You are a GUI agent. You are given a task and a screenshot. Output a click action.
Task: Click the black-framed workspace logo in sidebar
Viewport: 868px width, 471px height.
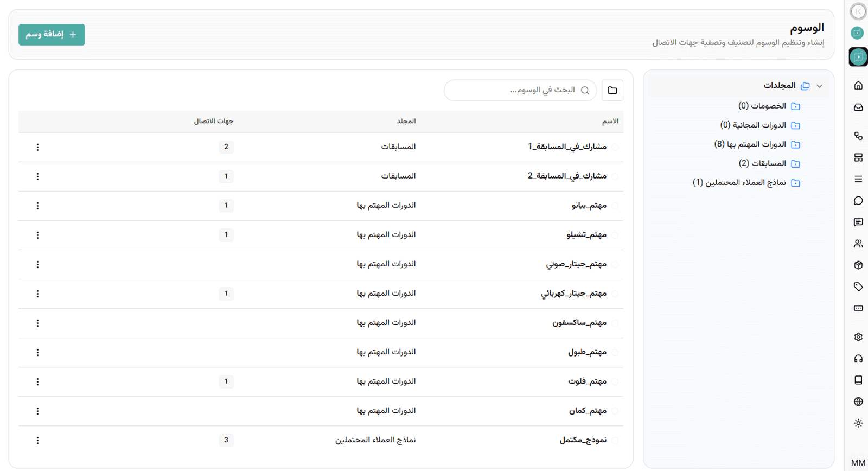tap(858, 57)
